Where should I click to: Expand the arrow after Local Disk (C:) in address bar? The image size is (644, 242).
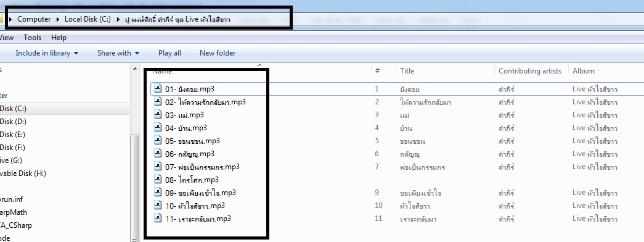pos(118,19)
